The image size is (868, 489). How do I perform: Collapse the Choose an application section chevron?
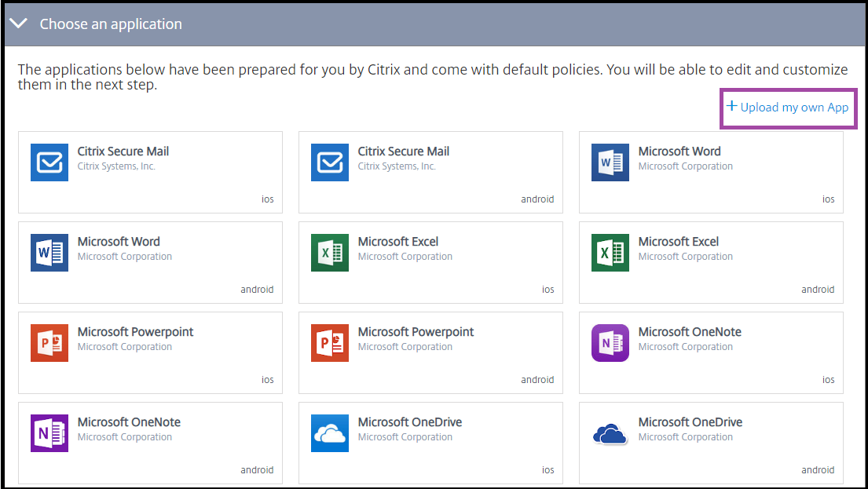click(x=18, y=24)
